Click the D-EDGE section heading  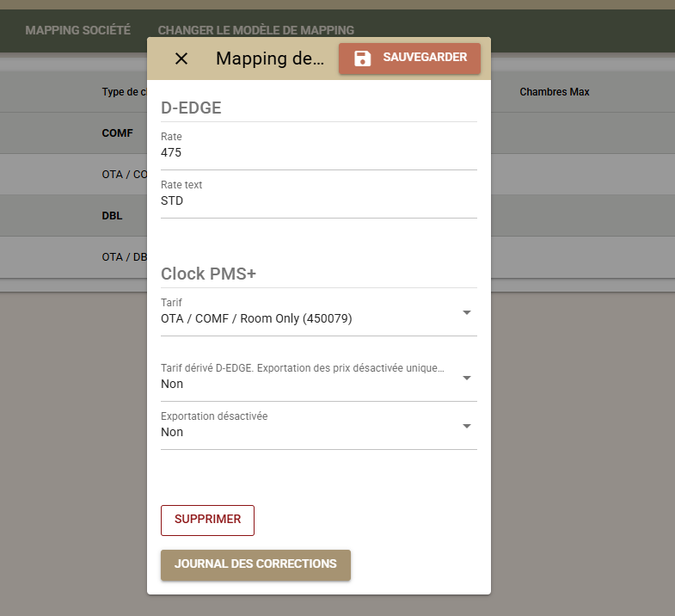pyautogui.click(x=191, y=108)
